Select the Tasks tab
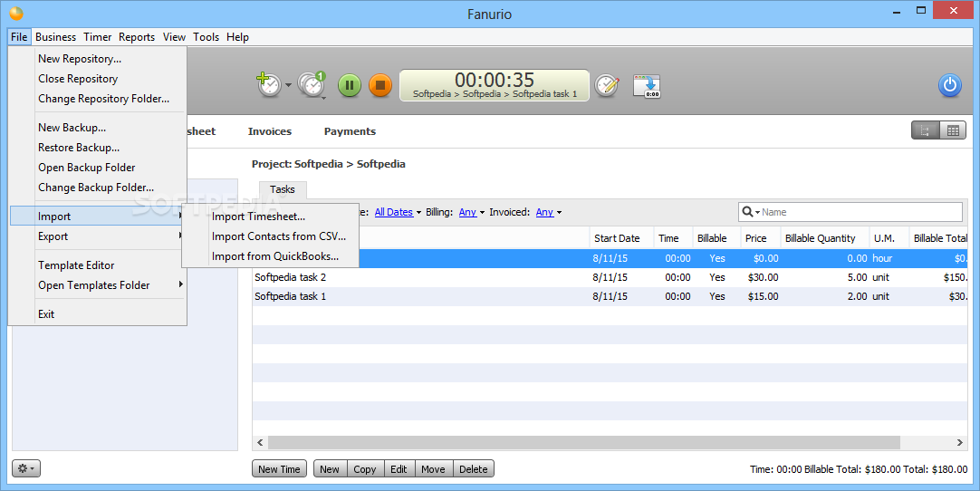 point(283,189)
